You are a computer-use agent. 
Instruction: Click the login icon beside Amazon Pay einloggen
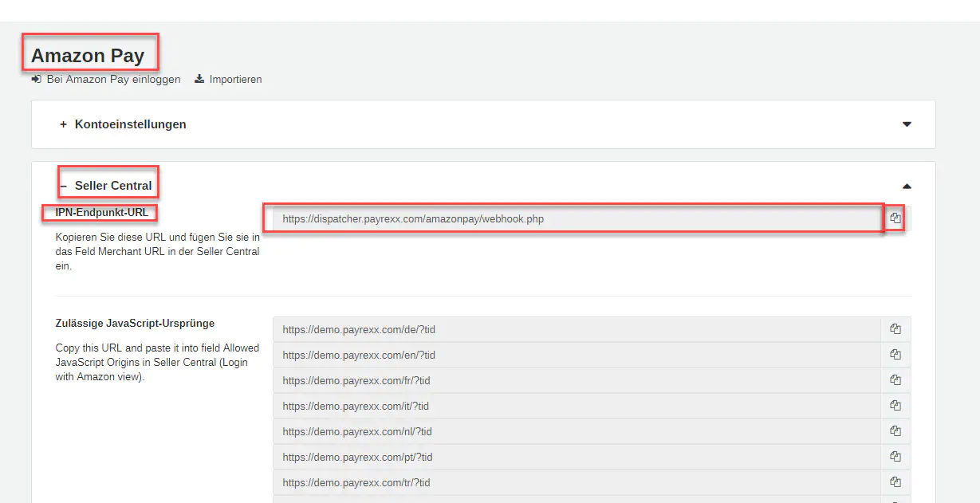tap(36, 80)
